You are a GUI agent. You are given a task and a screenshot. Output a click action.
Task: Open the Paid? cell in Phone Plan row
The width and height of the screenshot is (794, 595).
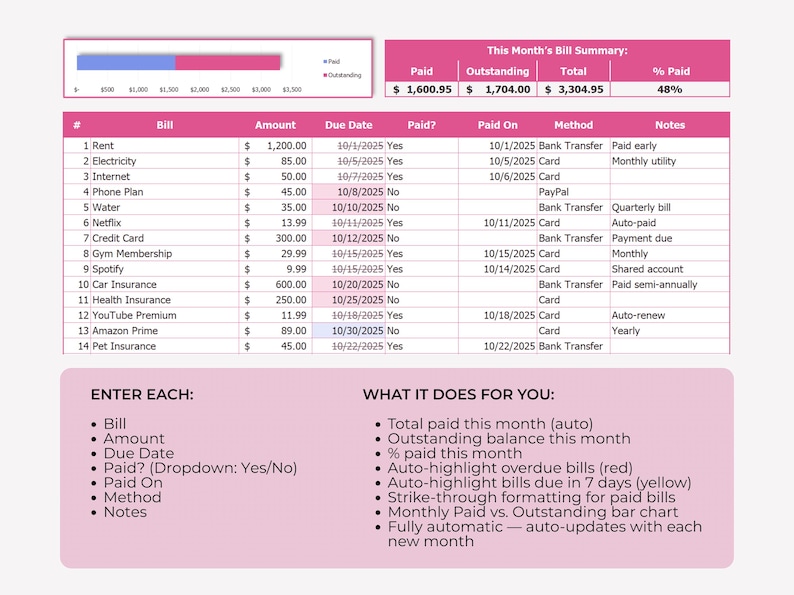422,192
